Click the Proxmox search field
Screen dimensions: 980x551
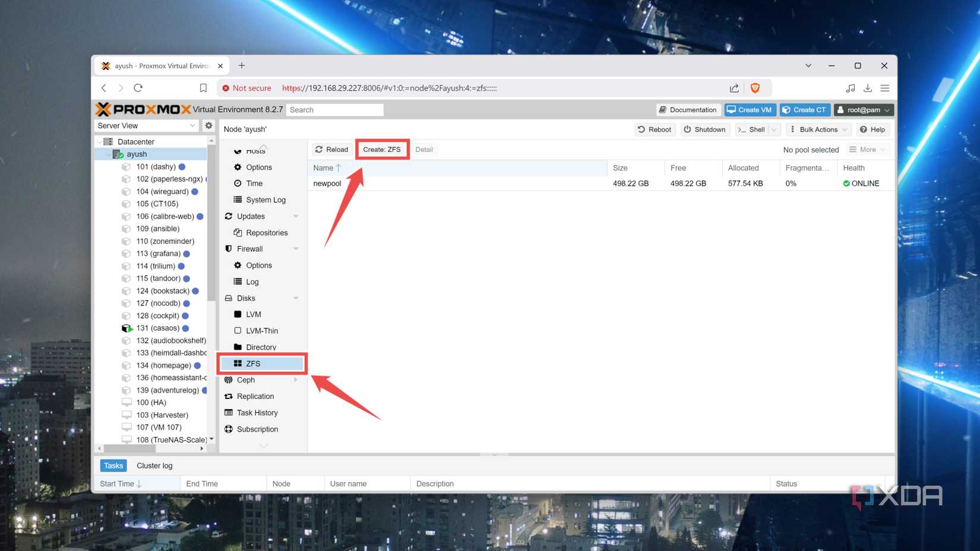click(x=334, y=109)
